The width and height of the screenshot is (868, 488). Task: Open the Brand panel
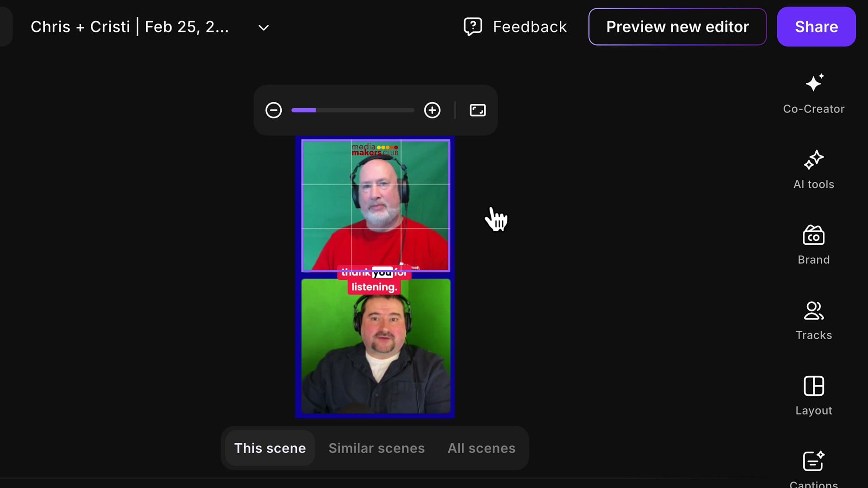(813, 244)
